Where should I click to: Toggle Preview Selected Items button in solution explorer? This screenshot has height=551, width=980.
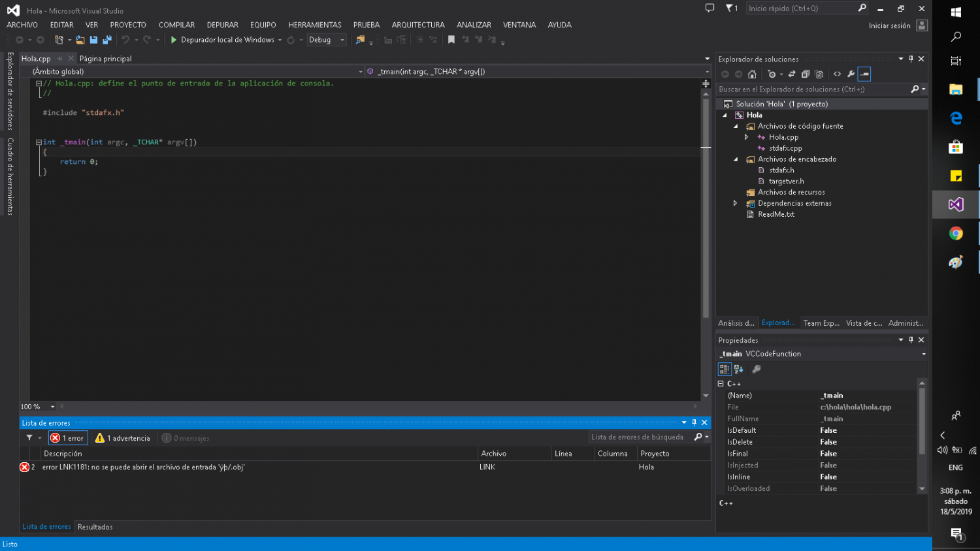pos(864,74)
